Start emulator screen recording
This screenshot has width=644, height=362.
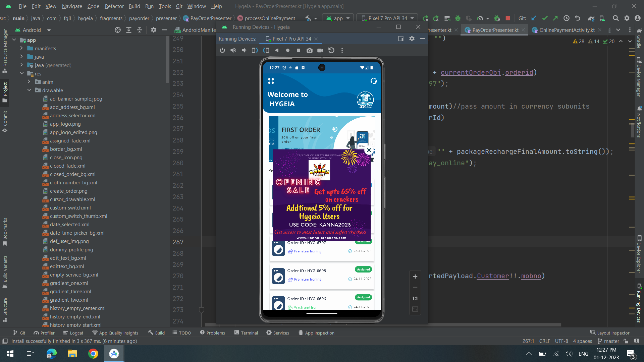(320, 50)
